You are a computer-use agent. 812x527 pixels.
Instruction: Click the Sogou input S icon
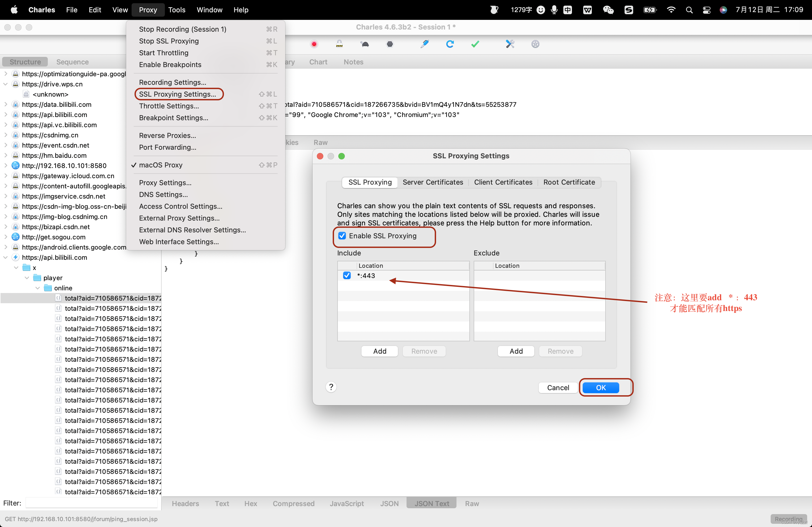tap(629, 10)
